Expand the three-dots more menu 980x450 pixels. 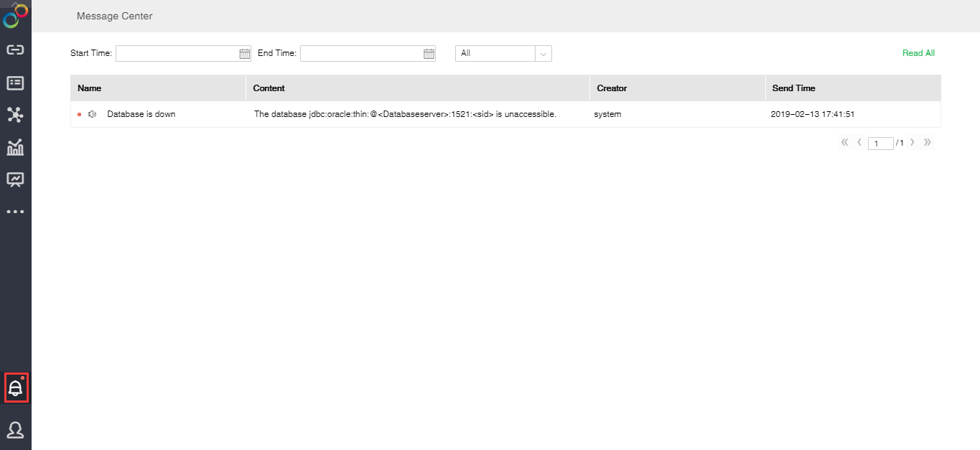15,212
